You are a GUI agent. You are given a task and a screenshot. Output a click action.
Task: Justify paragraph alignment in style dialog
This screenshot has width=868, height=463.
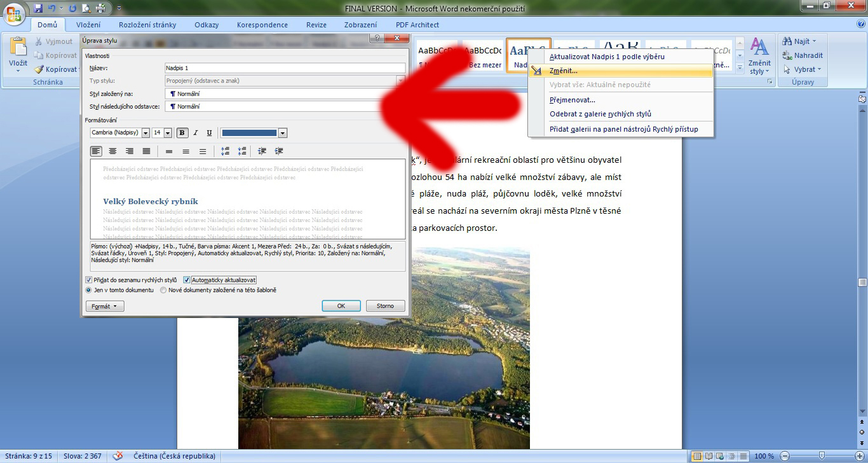click(x=146, y=151)
